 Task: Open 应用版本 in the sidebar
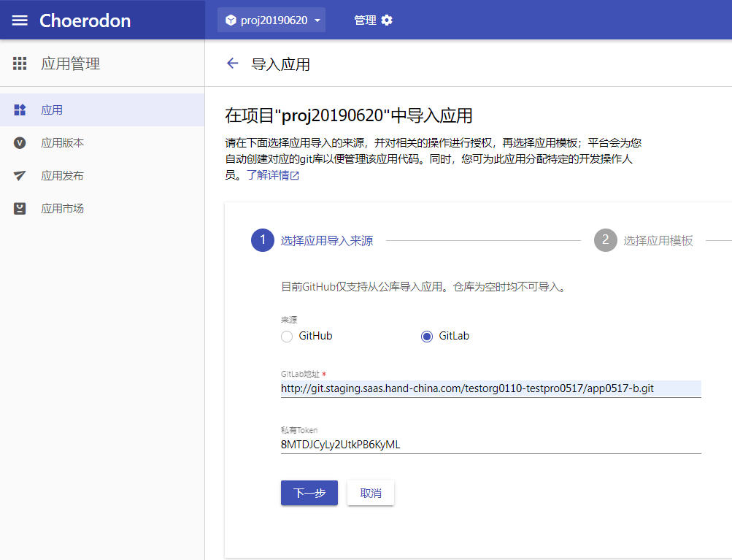pyautogui.click(x=102, y=143)
